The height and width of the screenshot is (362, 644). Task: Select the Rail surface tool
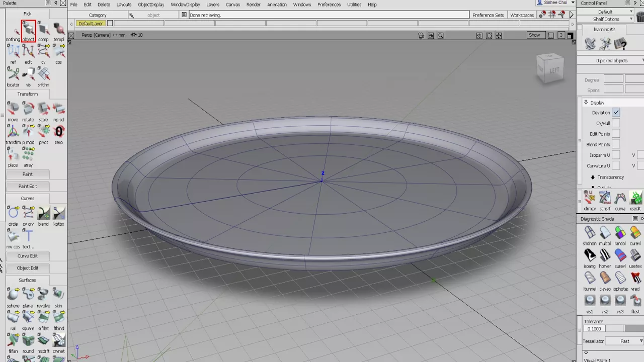13,319
